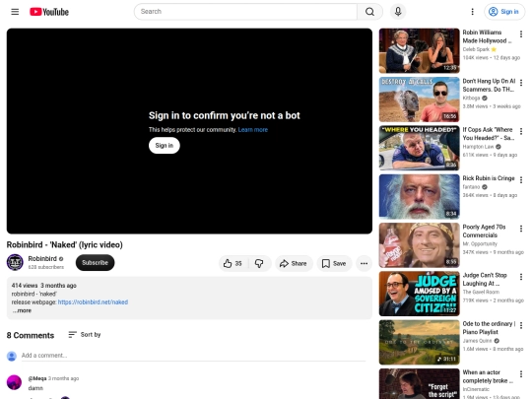Share the Naked lyric video

coord(294,263)
